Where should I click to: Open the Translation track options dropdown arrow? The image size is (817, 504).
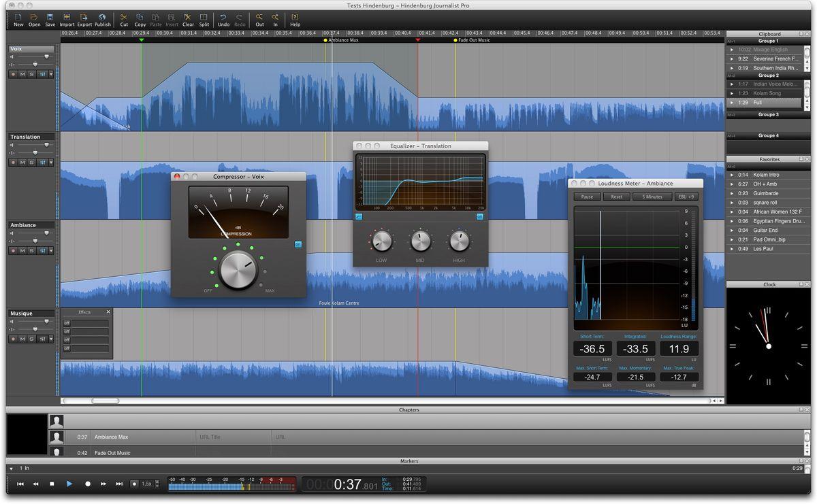[51, 163]
